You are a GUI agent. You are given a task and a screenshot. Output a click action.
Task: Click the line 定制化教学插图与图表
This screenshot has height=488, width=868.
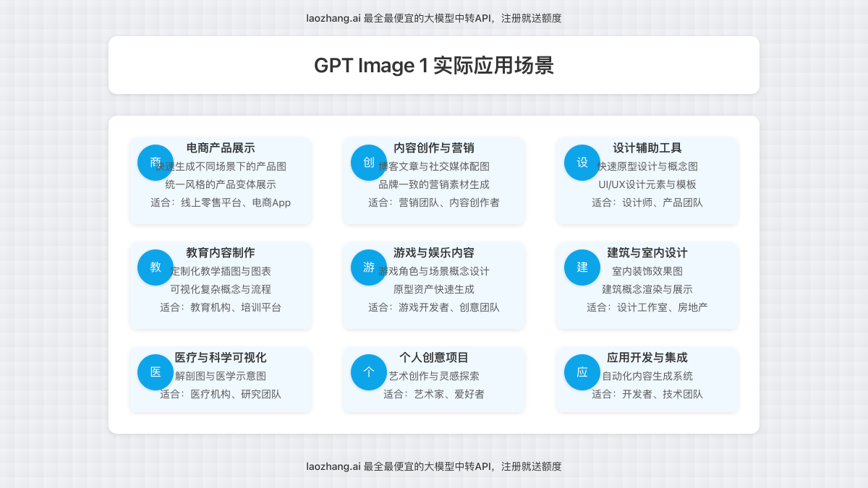(221, 271)
